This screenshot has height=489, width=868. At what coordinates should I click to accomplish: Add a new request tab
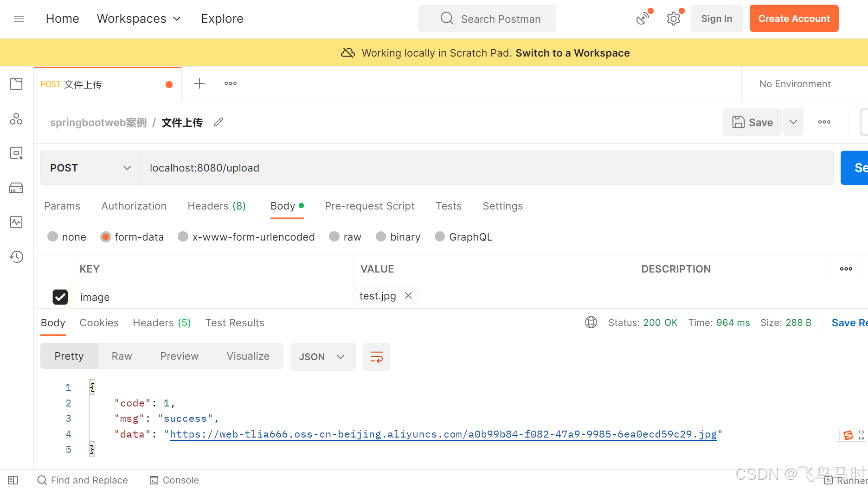click(199, 83)
